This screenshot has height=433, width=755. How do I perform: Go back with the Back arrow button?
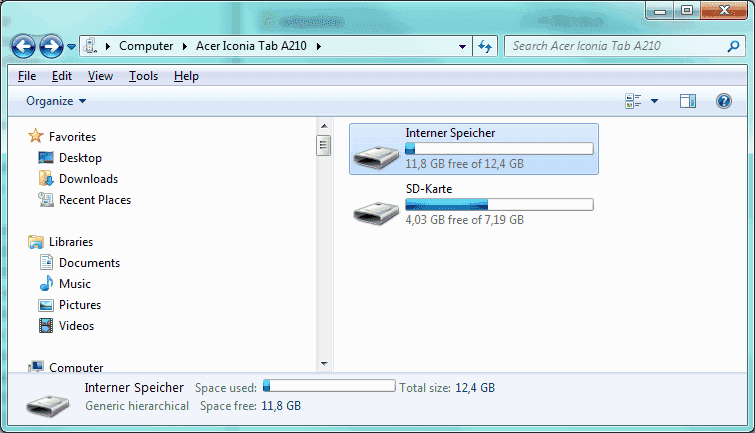point(23,47)
